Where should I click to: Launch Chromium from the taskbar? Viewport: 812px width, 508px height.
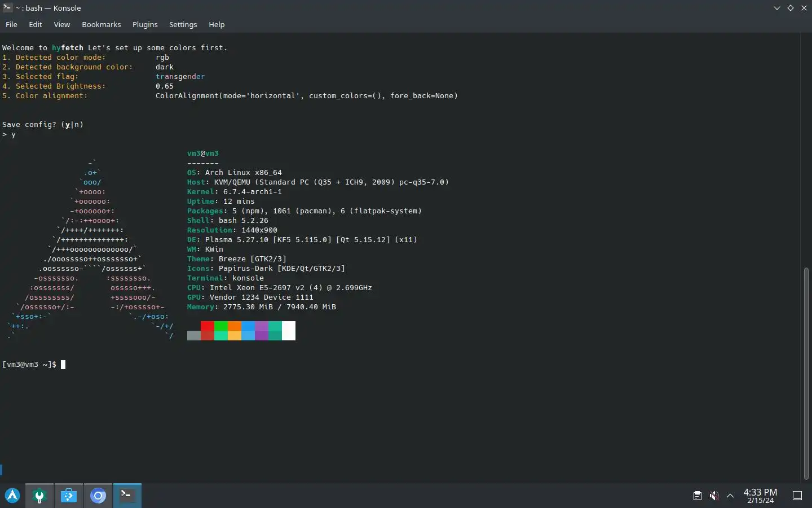click(98, 496)
